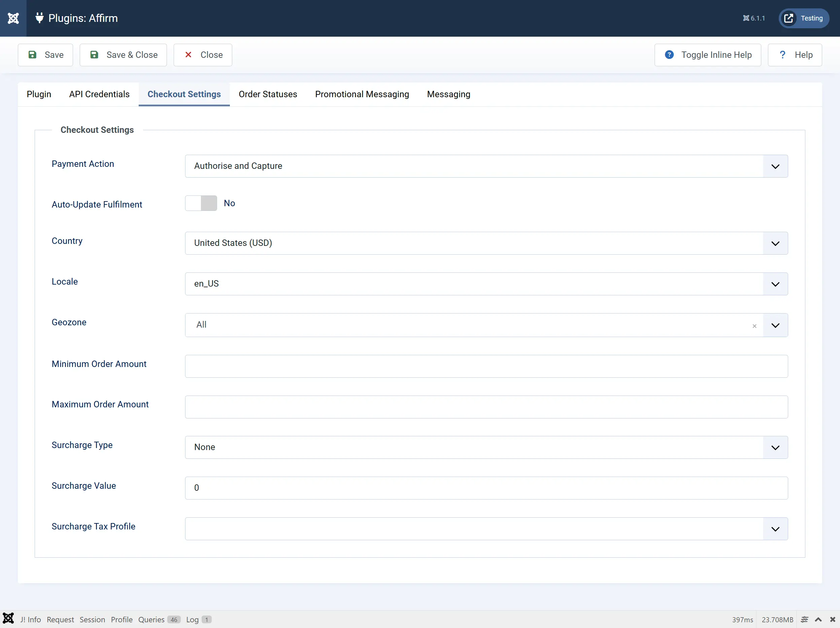Screen dimensions: 840x628
Task: Open the Payment Action dropdown
Action: pos(486,166)
